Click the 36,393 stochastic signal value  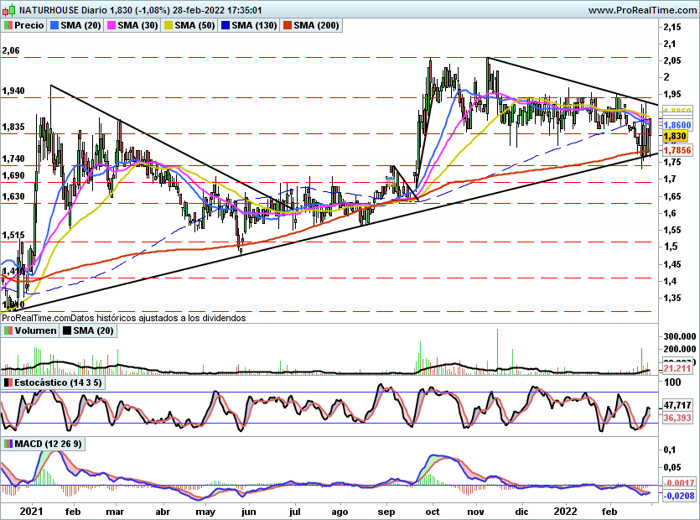677,418
